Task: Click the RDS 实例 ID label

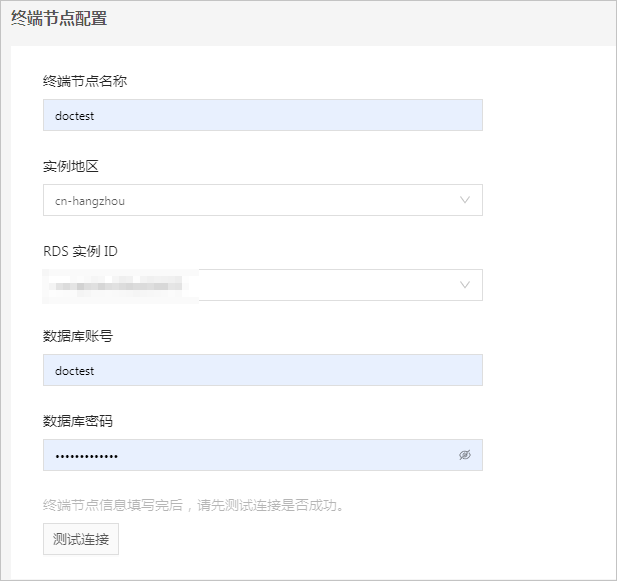Action: (x=81, y=250)
